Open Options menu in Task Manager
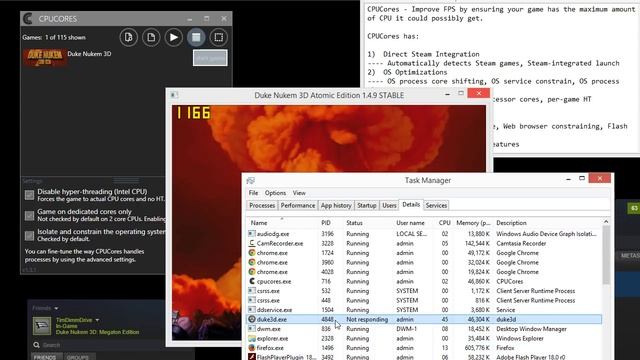Viewport: 640px width, 360px height. point(275,193)
